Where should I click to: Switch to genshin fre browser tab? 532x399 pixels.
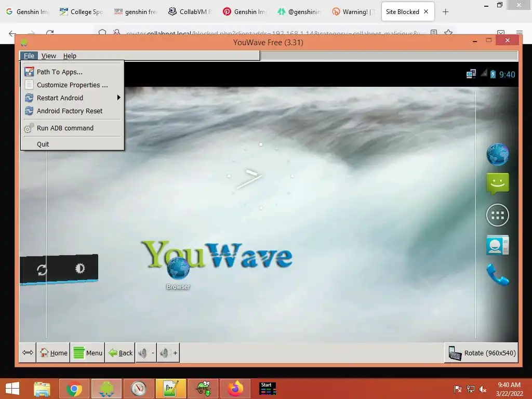click(135, 11)
